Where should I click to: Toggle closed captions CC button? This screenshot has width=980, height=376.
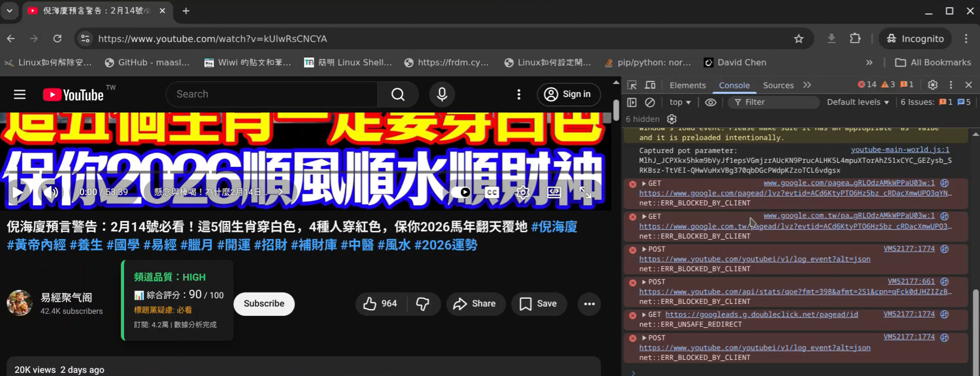pyautogui.click(x=492, y=192)
